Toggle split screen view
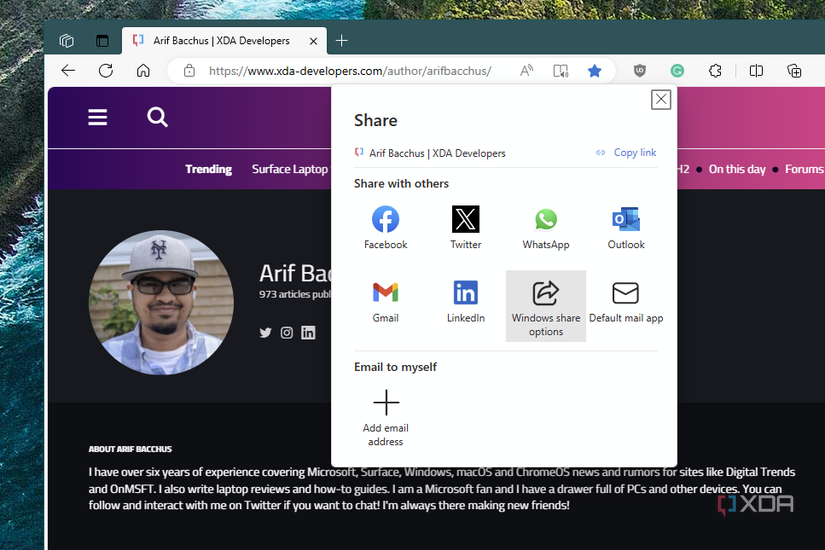The height and width of the screenshot is (550, 825). coord(756,71)
